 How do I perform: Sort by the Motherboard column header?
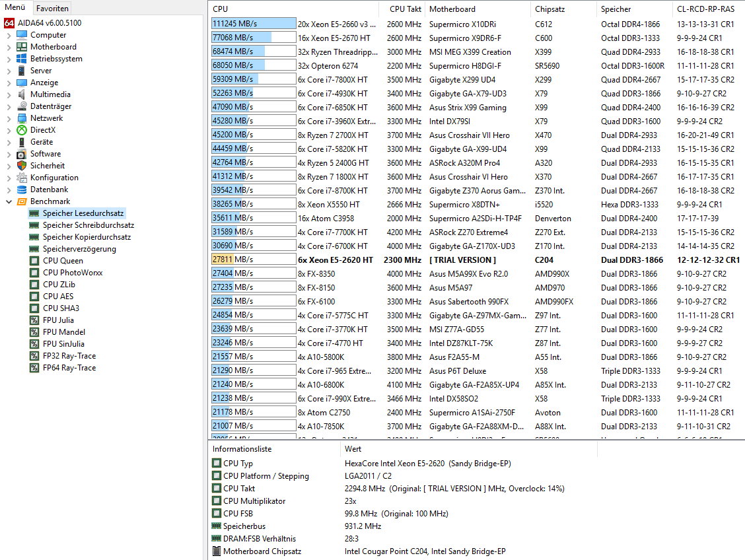click(x=478, y=9)
